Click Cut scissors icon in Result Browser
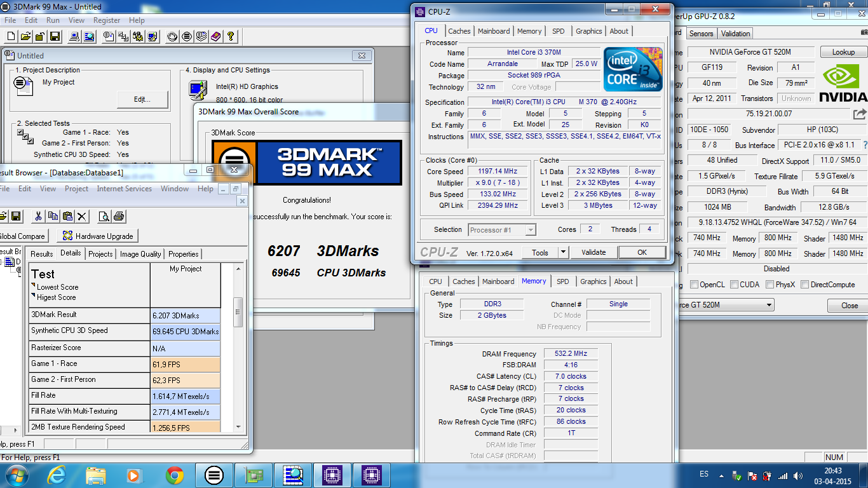 [x=39, y=216]
